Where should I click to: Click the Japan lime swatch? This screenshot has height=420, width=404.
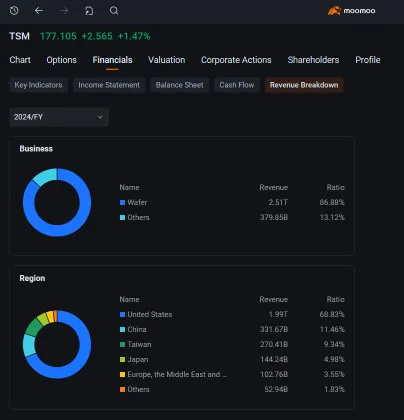122,359
